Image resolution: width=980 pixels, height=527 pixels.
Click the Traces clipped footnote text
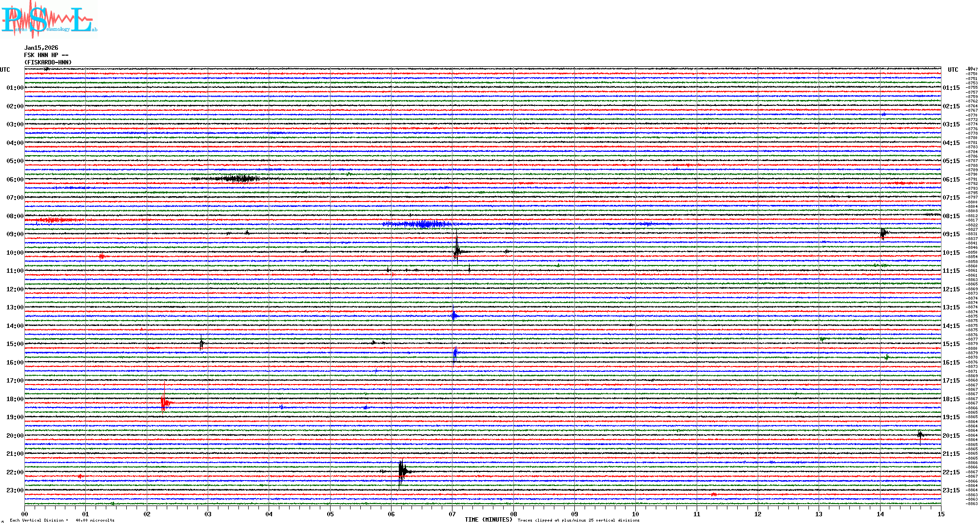578,520
